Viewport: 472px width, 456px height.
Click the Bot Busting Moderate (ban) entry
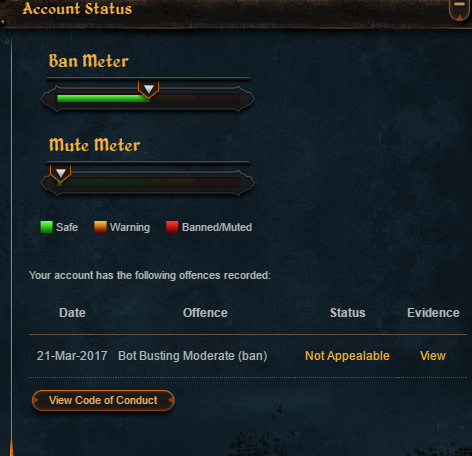pos(193,356)
